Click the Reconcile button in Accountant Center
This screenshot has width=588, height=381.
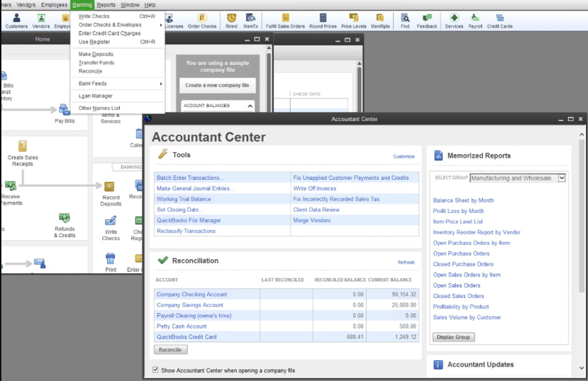click(x=170, y=349)
